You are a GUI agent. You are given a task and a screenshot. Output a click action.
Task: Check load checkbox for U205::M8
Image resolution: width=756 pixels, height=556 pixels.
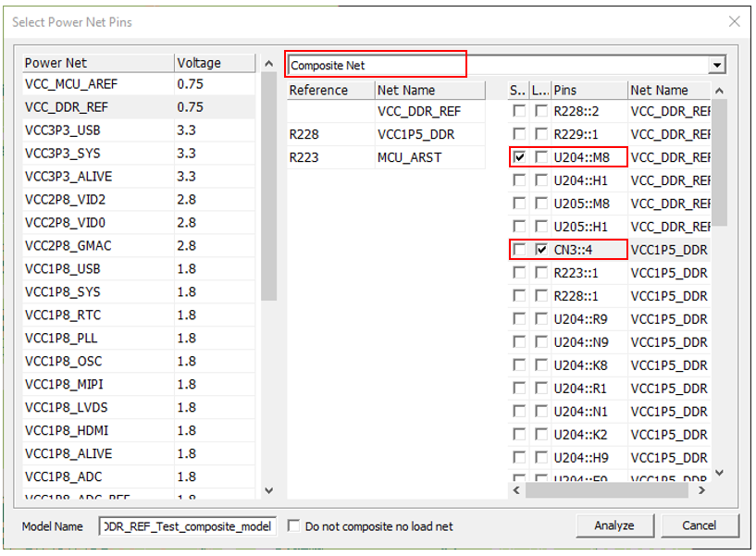click(541, 204)
